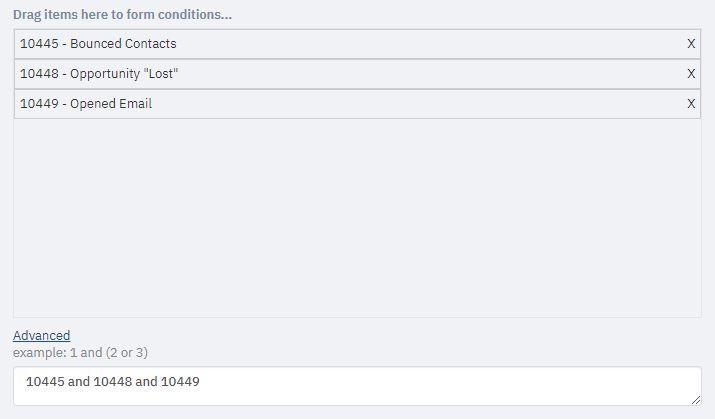Click the first "and" operator in expression

[79, 382]
